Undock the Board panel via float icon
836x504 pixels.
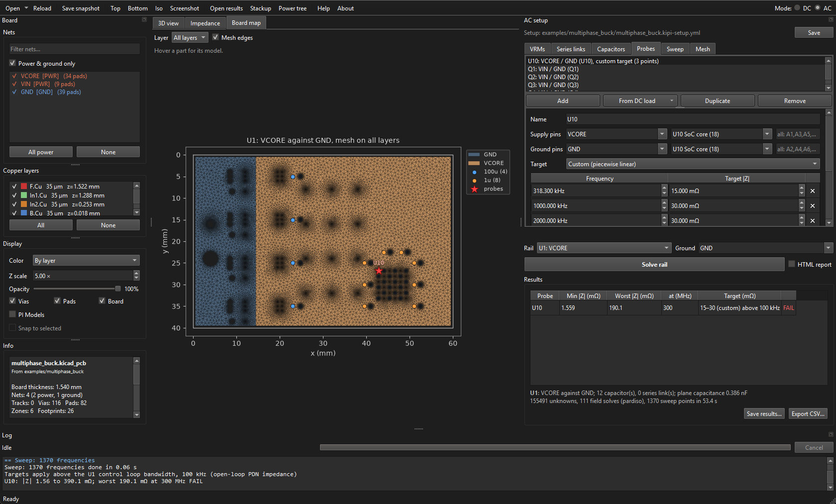click(144, 20)
